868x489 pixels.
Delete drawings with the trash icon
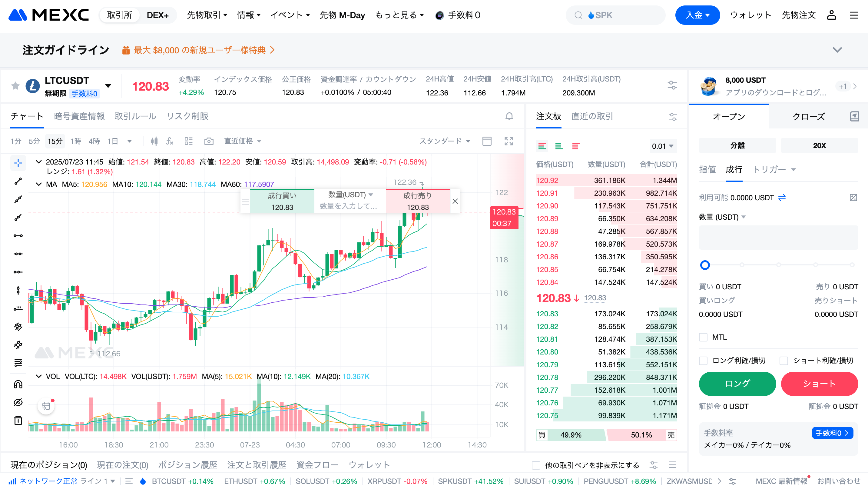(18, 420)
